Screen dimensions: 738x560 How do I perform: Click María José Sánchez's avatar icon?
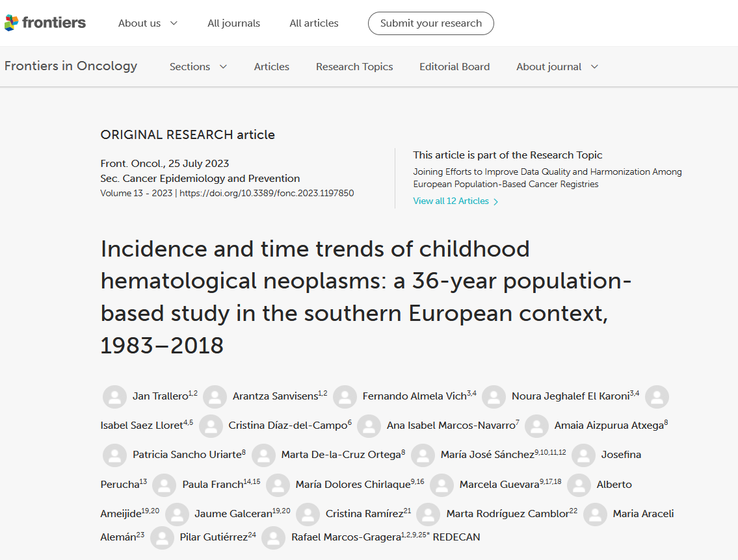(423, 455)
